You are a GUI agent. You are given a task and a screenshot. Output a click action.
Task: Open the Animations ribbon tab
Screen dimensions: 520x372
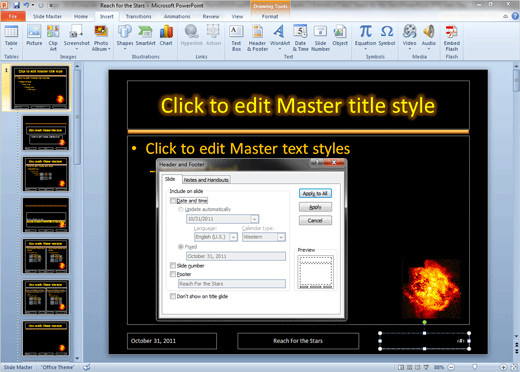[x=177, y=16]
